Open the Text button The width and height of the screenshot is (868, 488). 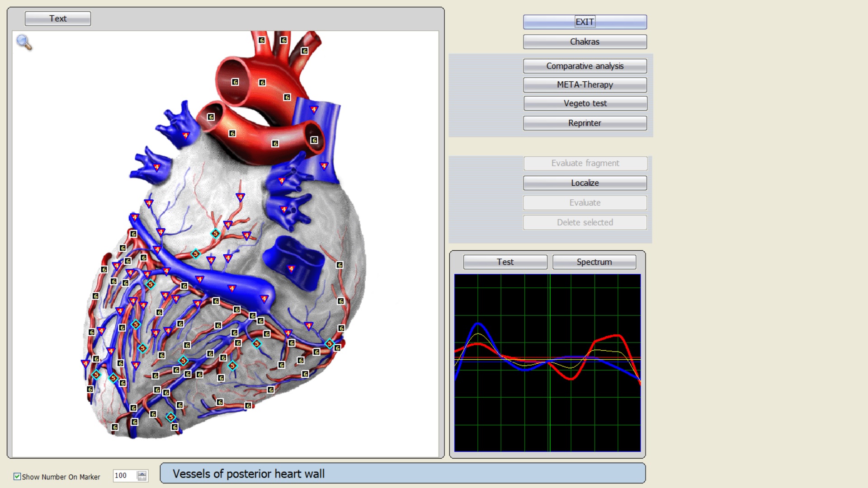[x=58, y=19]
